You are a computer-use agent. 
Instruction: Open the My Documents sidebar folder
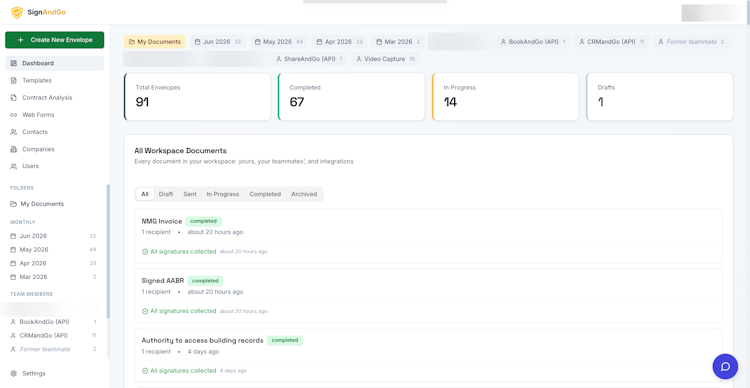coord(54,204)
